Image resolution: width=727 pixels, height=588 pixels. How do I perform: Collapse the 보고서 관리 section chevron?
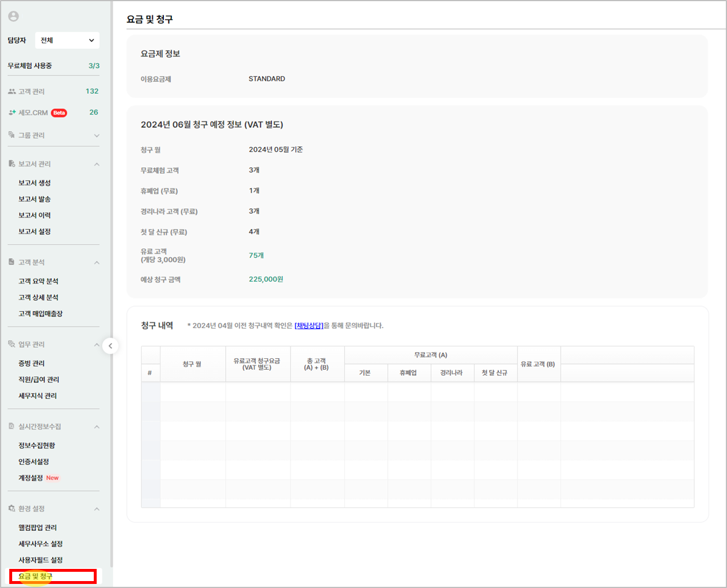point(97,164)
